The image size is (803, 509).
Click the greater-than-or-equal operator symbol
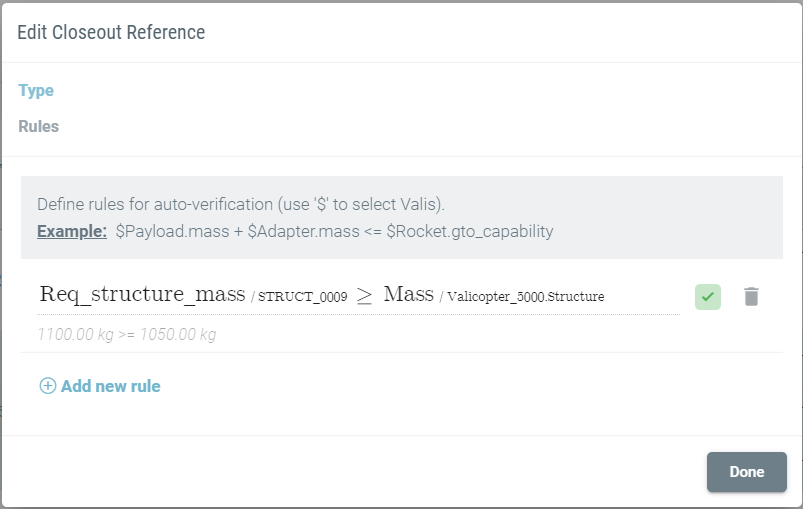tap(364, 295)
